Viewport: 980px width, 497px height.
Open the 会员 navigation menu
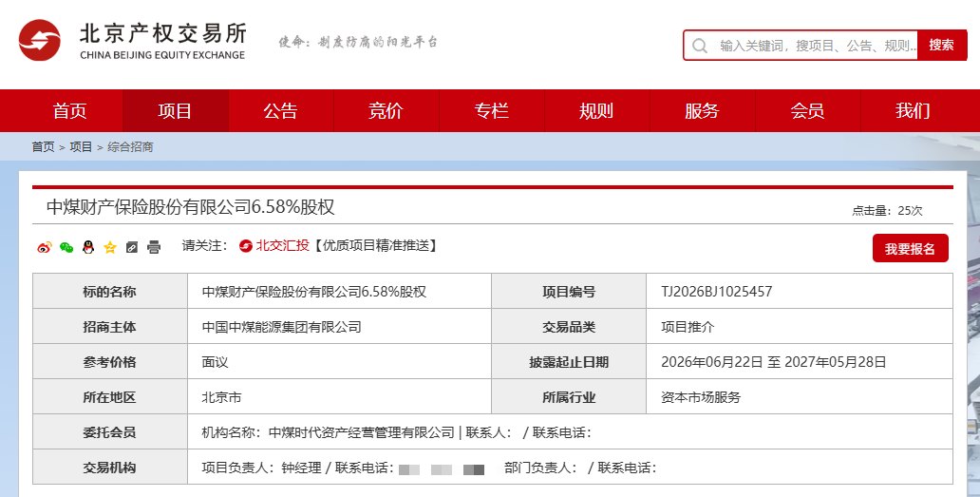point(807,110)
